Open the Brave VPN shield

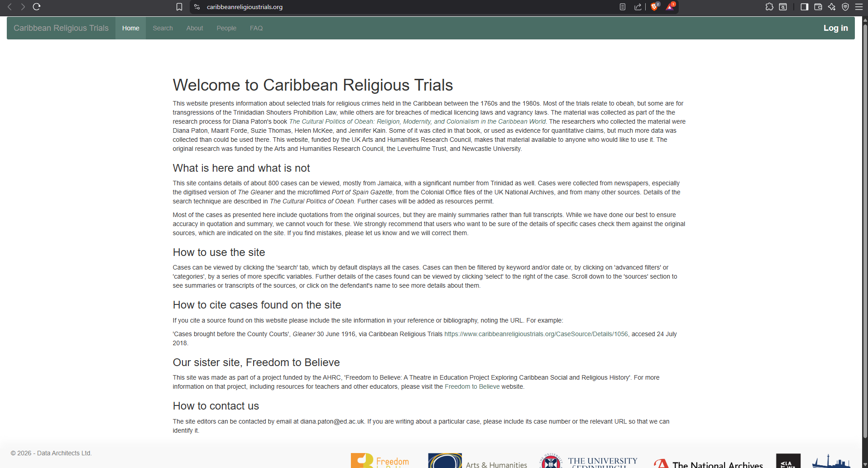click(x=846, y=7)
